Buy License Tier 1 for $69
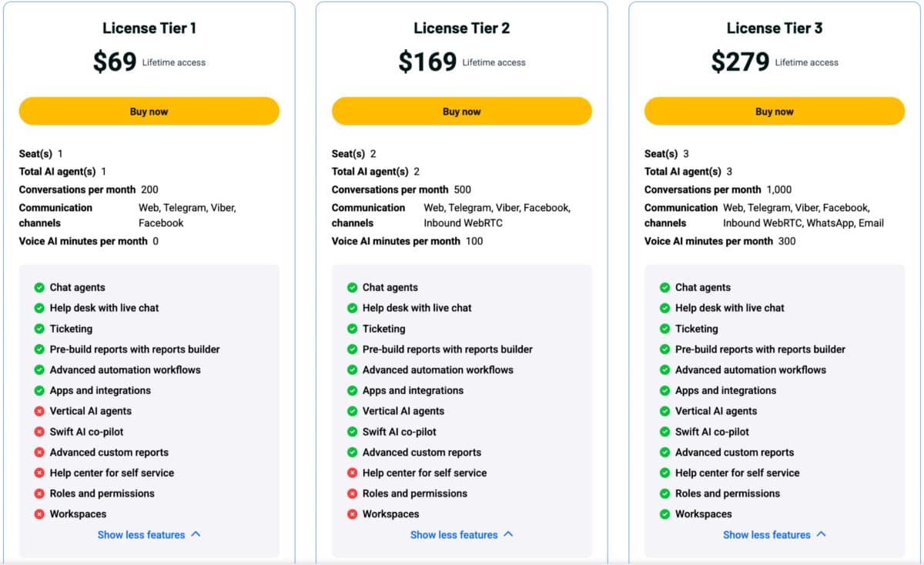This screenshot has height=565, width=924. [149, 112]
